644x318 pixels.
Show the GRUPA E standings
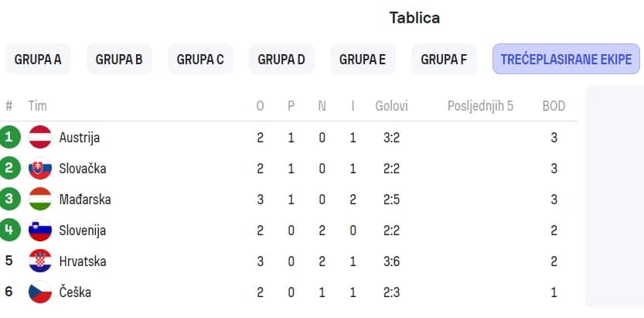point(363,59)
